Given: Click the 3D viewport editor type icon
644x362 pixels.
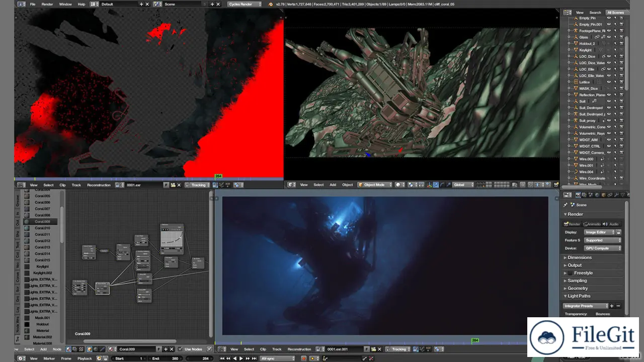Looking at the screenshot, I should pyautogui.click(x=292, y=185).
